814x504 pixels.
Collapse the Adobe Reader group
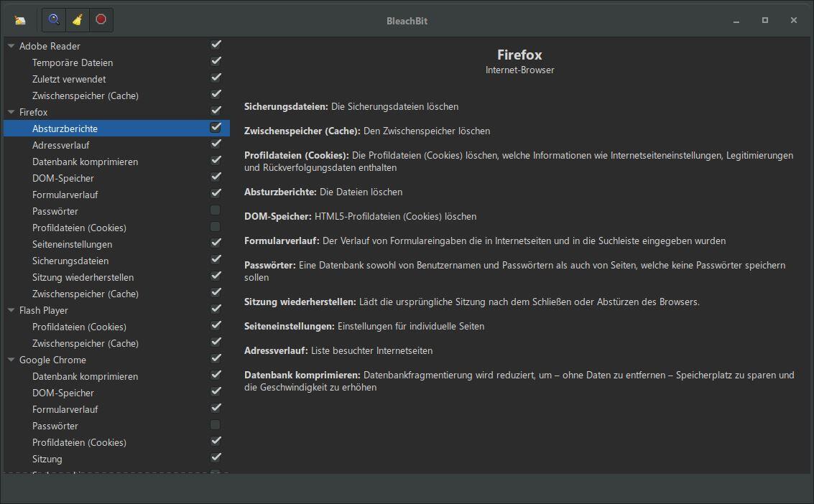click(x=11, y=46)
